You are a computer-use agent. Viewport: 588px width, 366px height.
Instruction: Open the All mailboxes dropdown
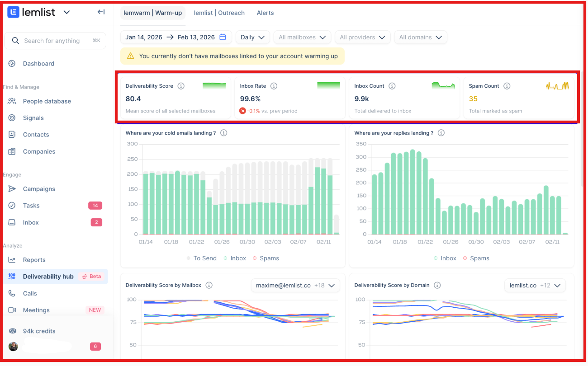(302, 37)
